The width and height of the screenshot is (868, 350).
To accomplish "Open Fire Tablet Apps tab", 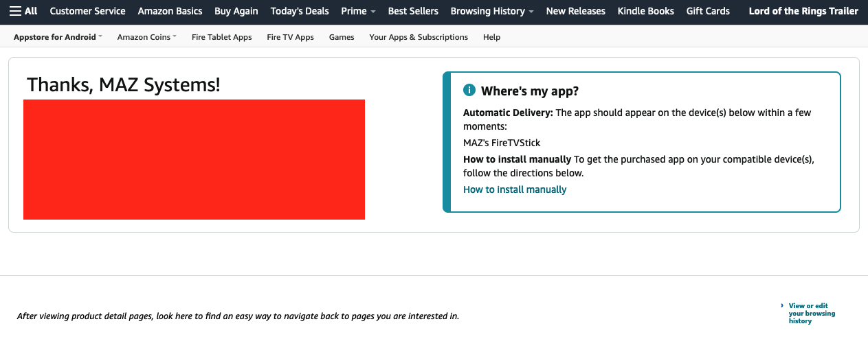I will 222,37.
